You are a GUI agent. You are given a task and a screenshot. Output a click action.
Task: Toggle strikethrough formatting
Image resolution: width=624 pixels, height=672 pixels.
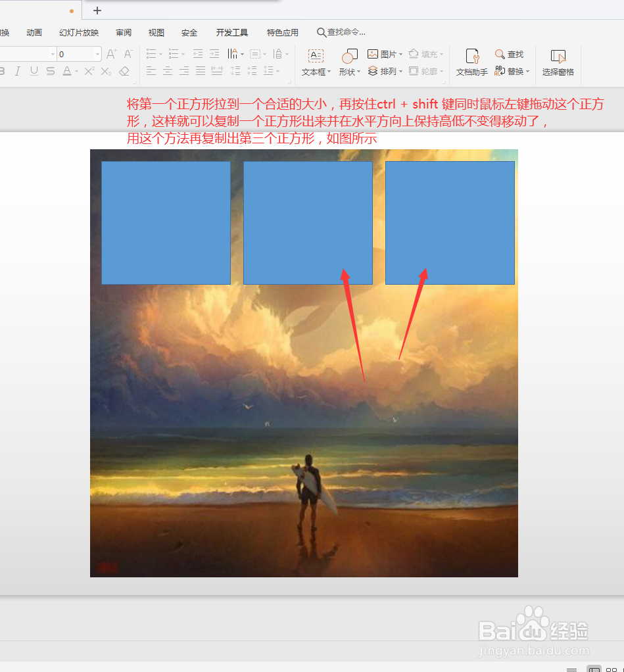coord(51,71)
